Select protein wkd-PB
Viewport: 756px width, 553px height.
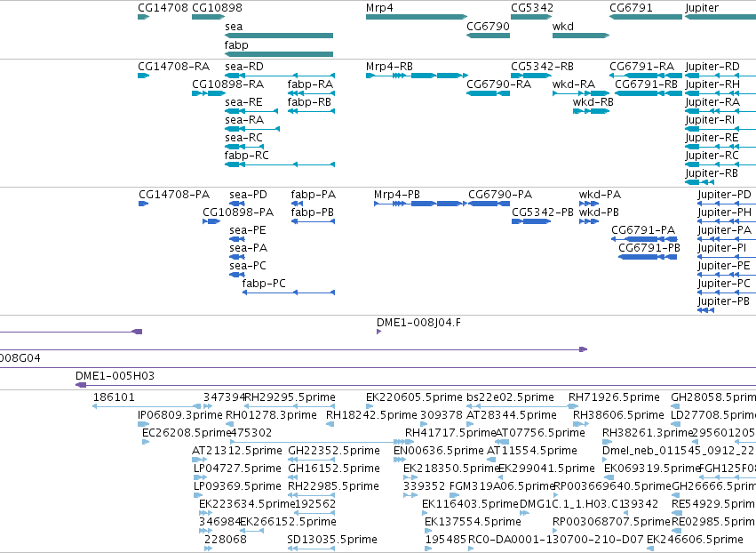589,221
